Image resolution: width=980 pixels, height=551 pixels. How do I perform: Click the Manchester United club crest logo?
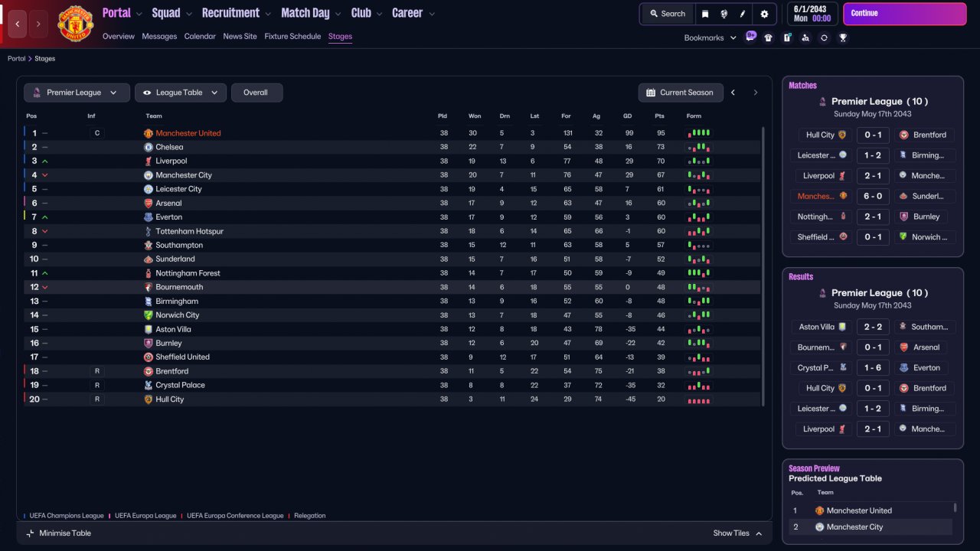(75, 24)
